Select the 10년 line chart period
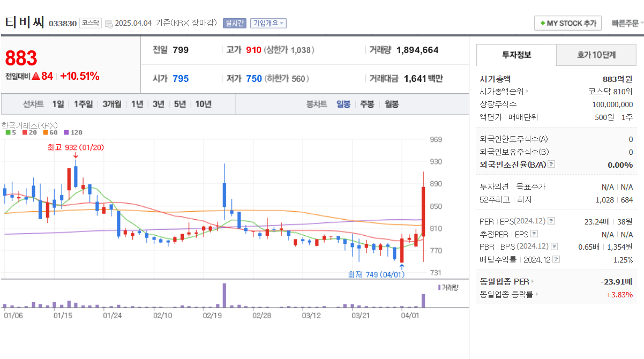 point(203,104)
